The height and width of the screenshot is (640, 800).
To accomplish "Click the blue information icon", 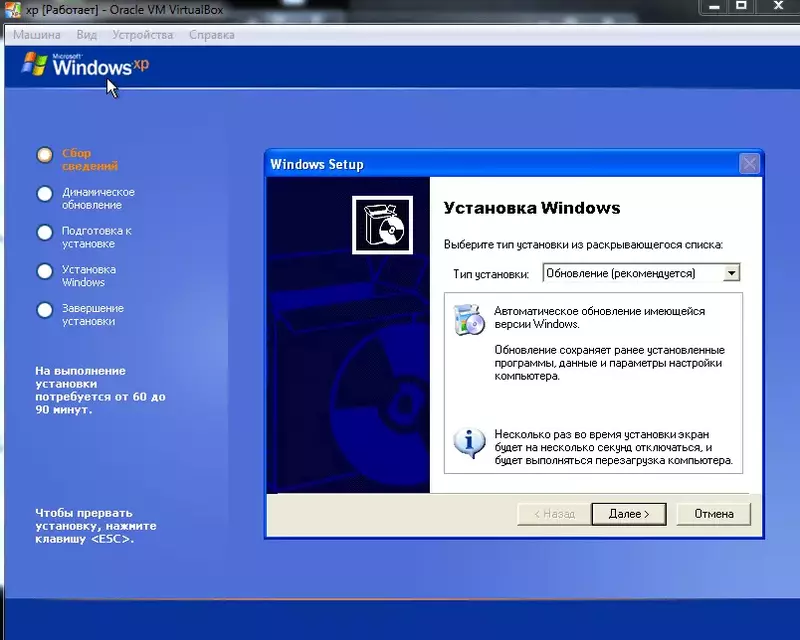I will (x=469, y=443).
